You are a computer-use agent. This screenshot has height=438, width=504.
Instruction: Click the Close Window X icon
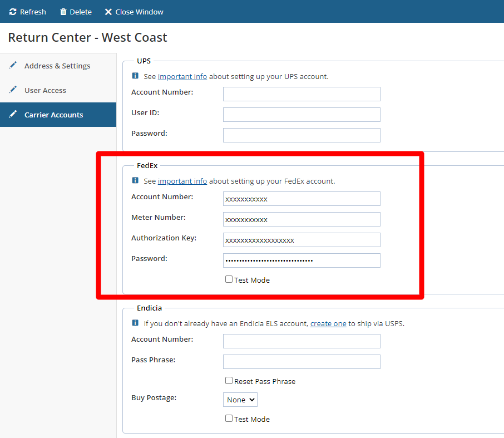coord(108,12)
